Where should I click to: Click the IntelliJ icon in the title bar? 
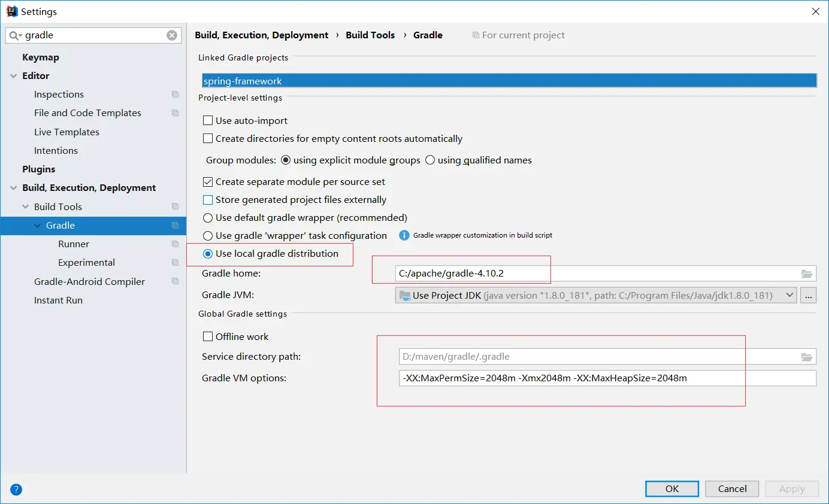(x=11, y=11)
